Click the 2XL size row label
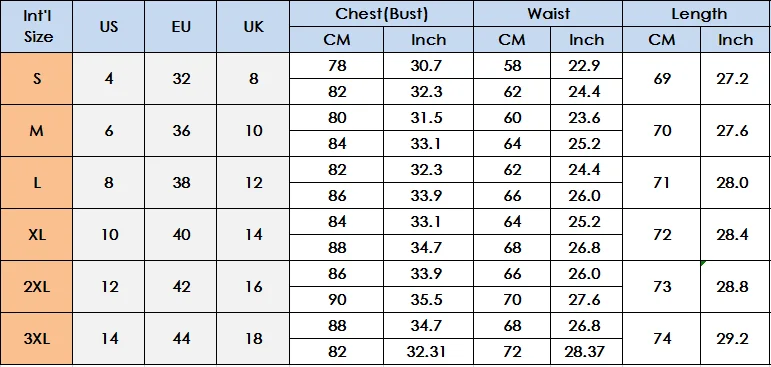Image resolution: width=771 pixels, height=367 pixels. [x=36, y=286]
